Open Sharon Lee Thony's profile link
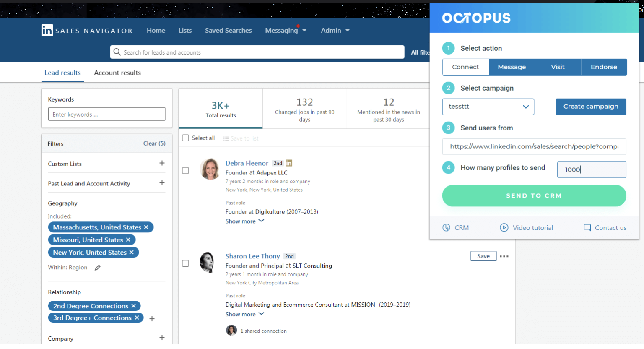This screenshot has height=349, width=644. click(x=253, y=256)
